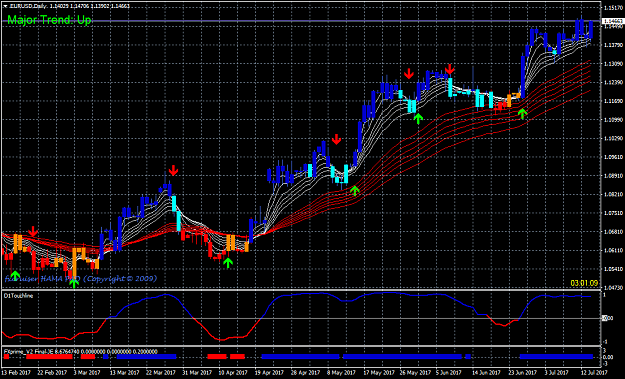This screenshot has width=625, height=379.
Task: Click the 1.13090 price scale label
Action: click(x=613, y=64)
